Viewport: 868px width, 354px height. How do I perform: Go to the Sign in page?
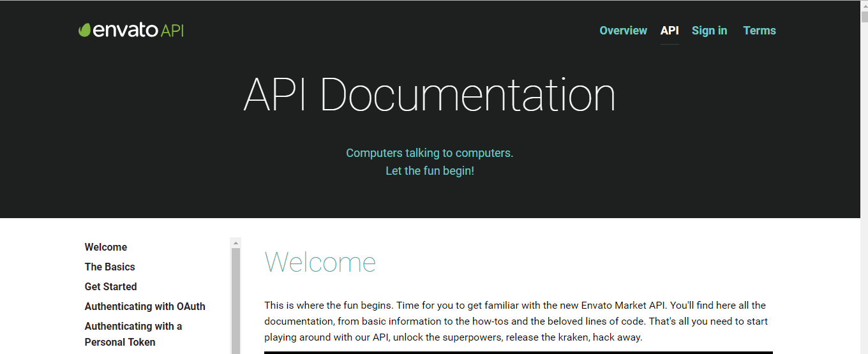coord(709,31)
